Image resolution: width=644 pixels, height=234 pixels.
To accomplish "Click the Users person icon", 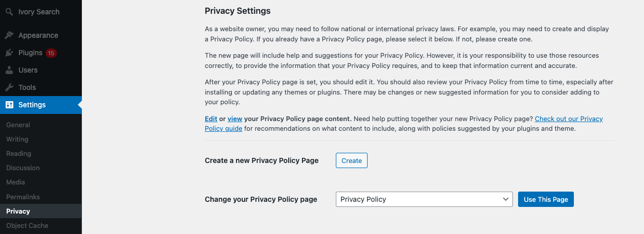I will [9, 70].
